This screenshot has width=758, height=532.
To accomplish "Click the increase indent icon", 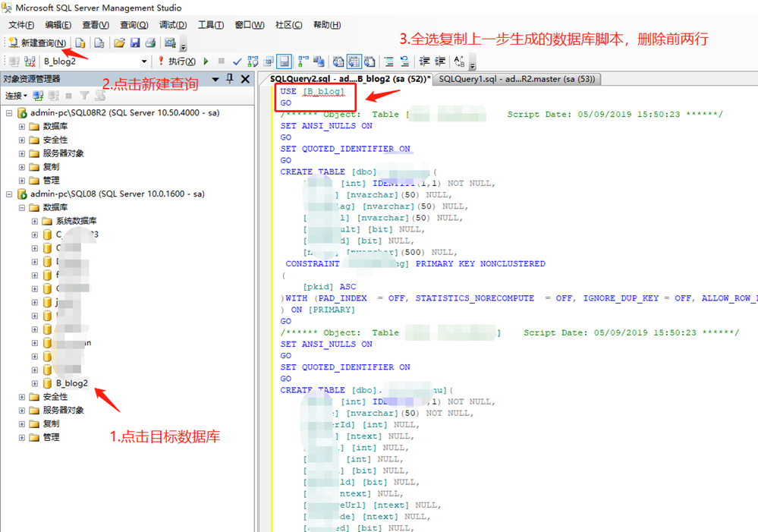I will (x=440, y=61).
